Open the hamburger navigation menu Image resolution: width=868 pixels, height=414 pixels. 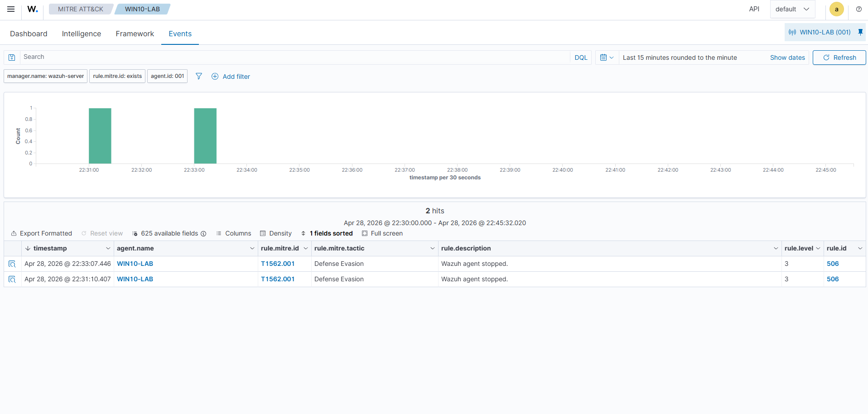point(11,9)
